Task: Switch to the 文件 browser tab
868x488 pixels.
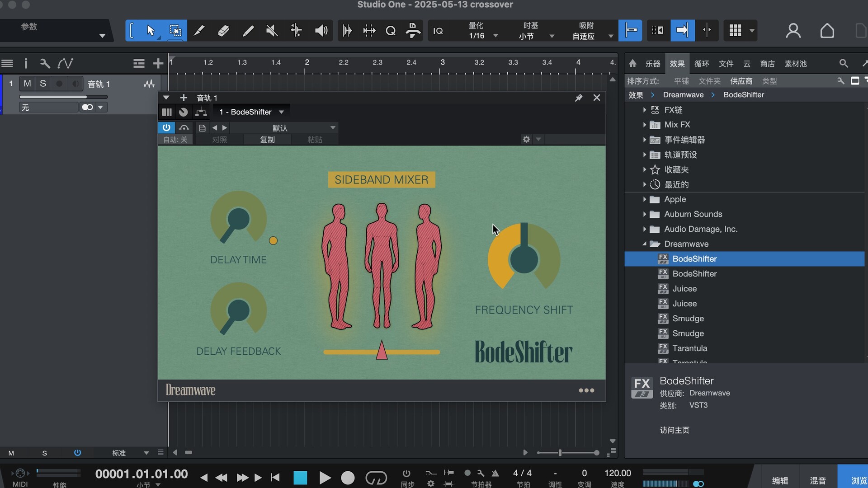Action: [726, 64]
